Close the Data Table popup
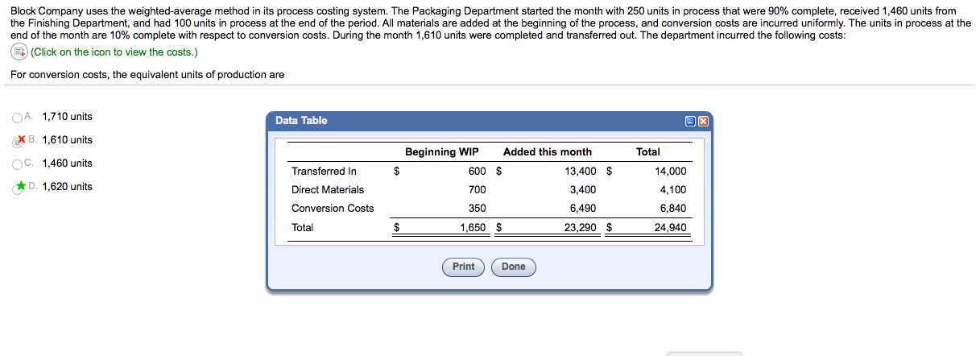 coord(702,121)
